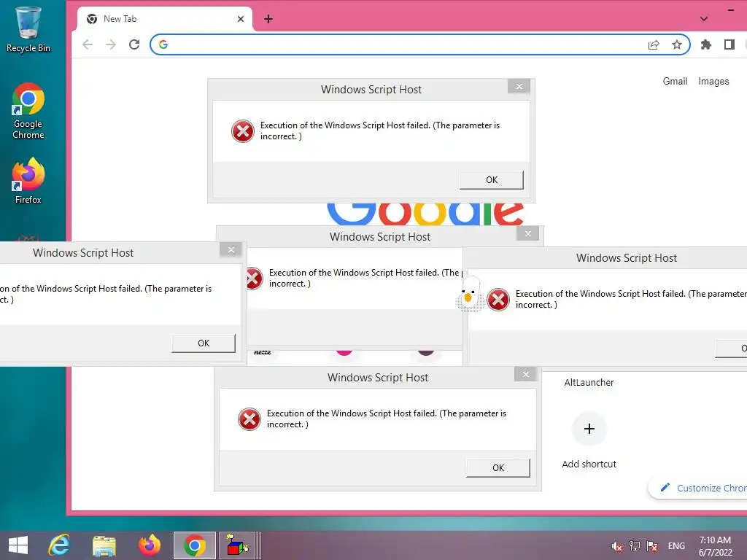Image resolution: width=747 pixels, height=560 pixels.
Task: Click the right dialog's Windows Script Host title
Action: point(627,258)
